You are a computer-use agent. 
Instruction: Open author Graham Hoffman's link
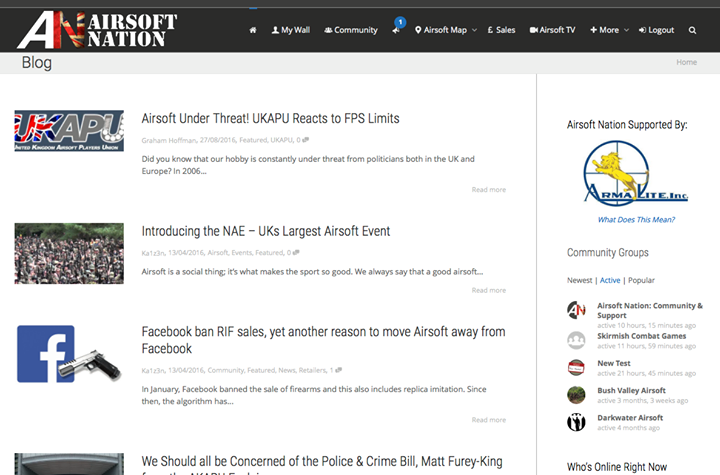pyautogui.click(x=169, y=140)
